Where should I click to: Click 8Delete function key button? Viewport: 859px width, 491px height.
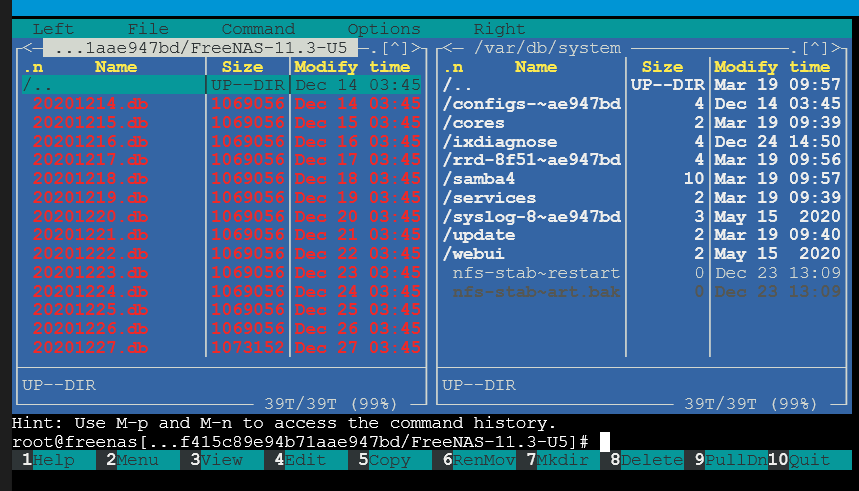[x=647, y=460]
